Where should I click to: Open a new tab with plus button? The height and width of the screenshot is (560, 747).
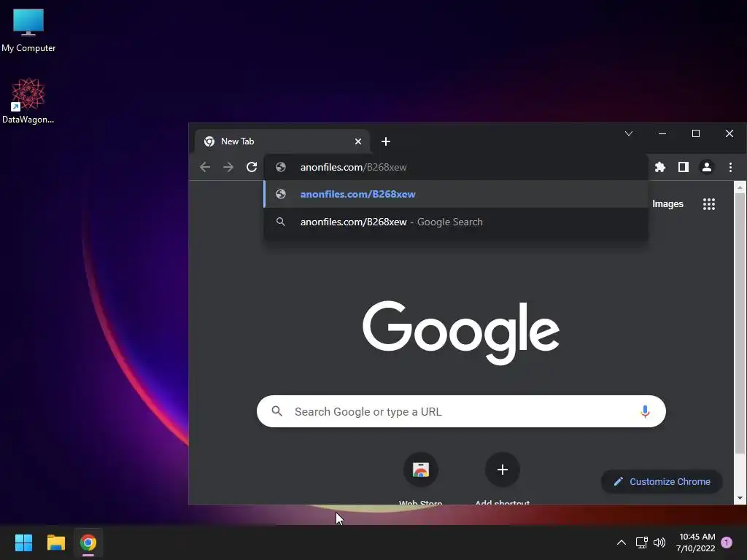[386, 141]
